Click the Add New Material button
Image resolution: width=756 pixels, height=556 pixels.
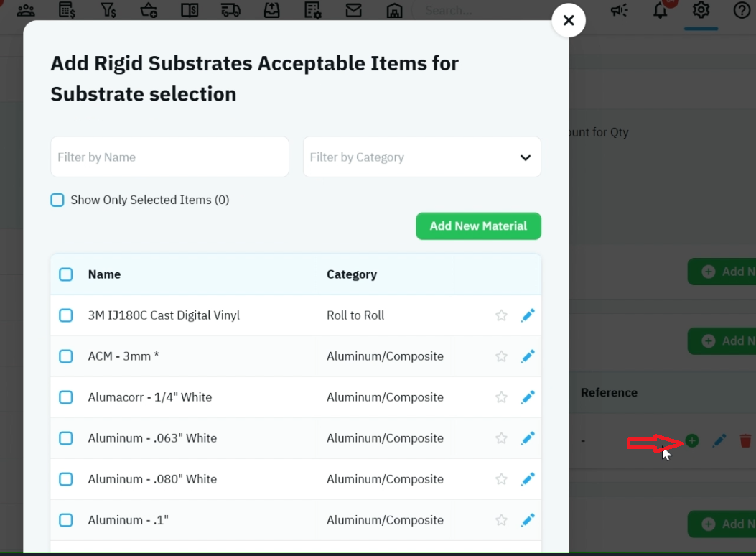(x=478, y=226)
